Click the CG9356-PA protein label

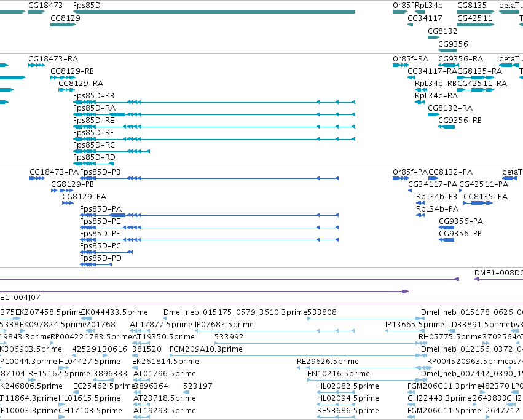461,222
